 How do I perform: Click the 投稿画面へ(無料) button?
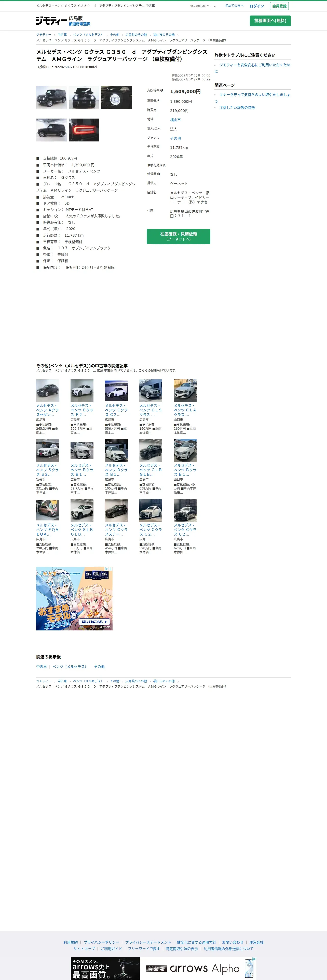point(270,21)
